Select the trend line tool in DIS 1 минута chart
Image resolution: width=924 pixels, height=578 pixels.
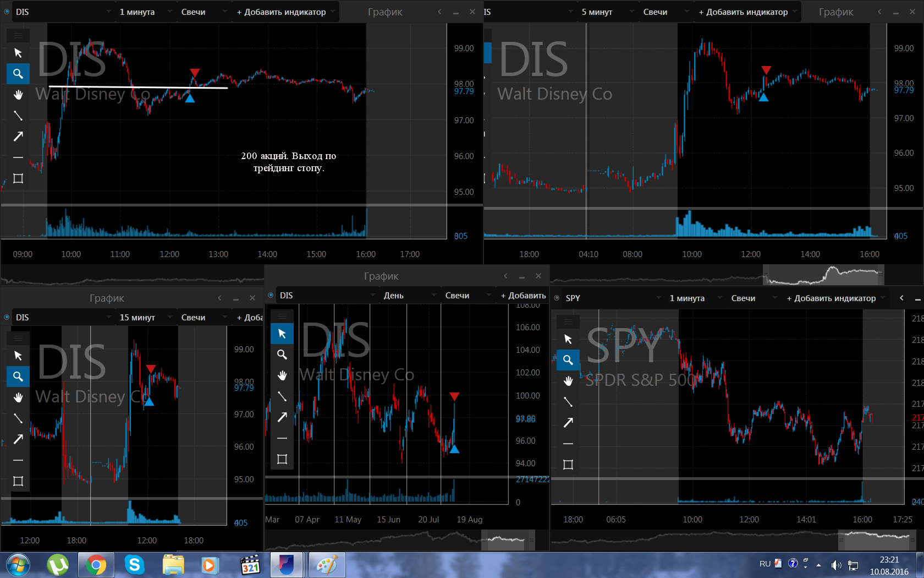coord(18,116)
